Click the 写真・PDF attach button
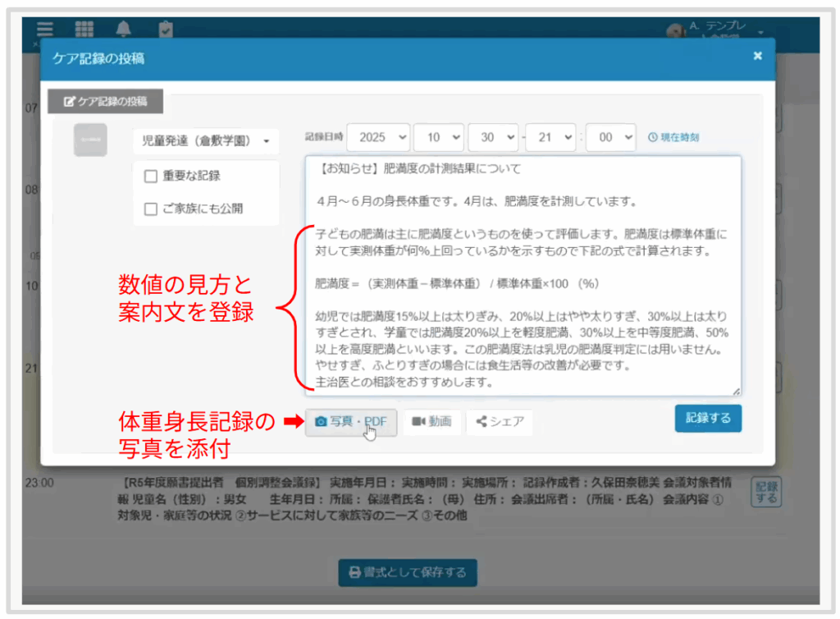Image resolution: width=840 pixels, height=619 pixels. (x=351, y=422)
